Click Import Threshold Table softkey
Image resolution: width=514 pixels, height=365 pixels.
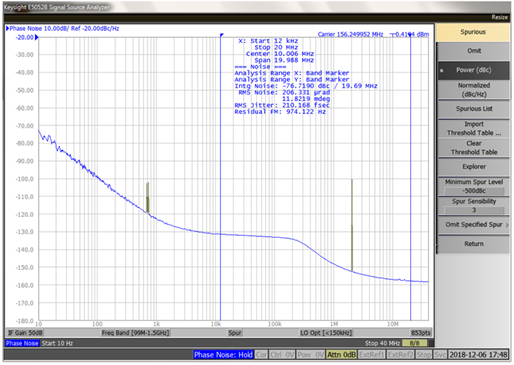474,128
